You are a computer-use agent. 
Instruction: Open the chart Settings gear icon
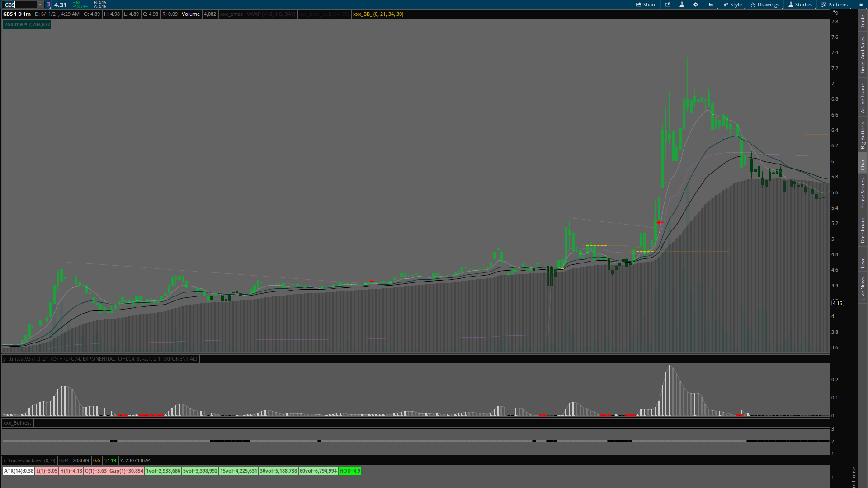tap(696, 5)
